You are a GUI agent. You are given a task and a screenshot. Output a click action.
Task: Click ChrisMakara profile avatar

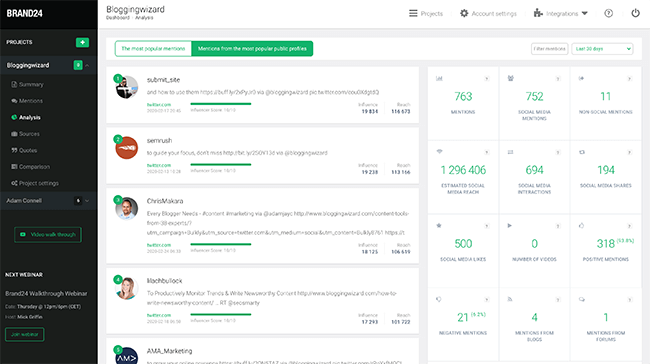click(x=126, y=208)
